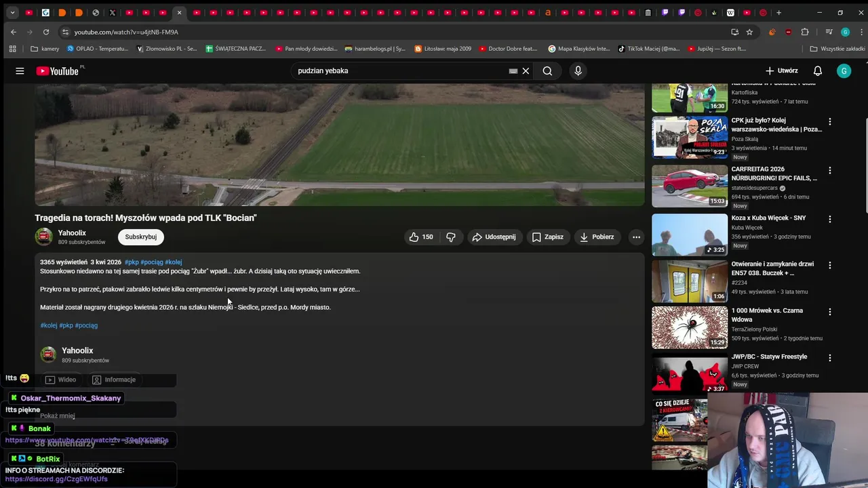Open the red ad-blocker extension icon

click(x=788, y=32)
